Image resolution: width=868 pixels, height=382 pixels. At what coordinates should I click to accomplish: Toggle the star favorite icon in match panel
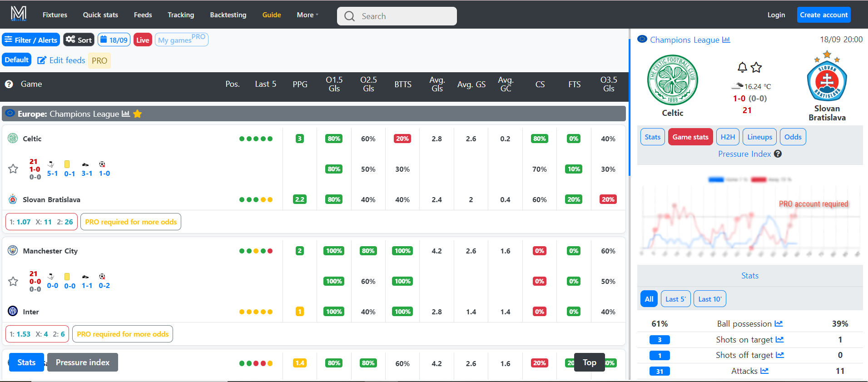coord(756,67)
